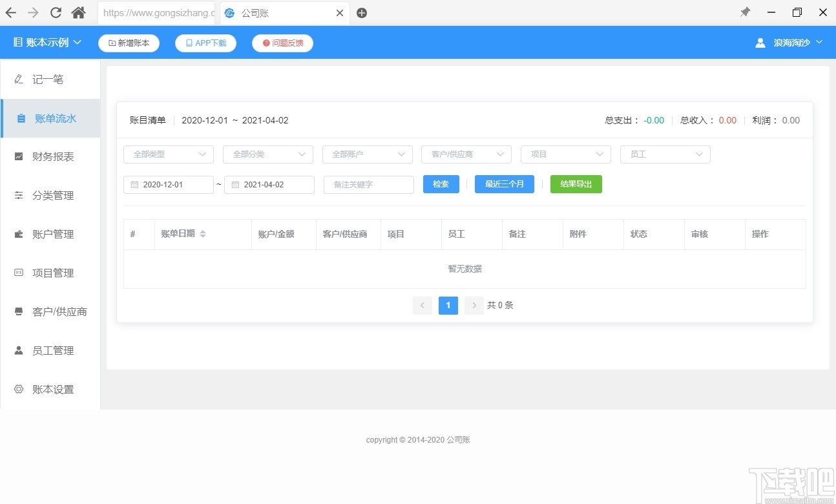Click the 总收入 value 0.00
836x504 pixels.
(x=727, y=120)
